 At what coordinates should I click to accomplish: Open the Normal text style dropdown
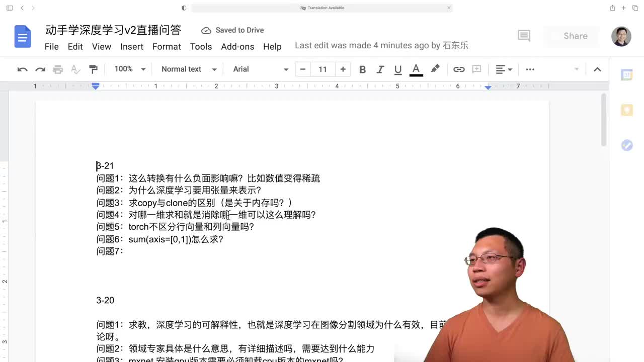click(189, 69)
